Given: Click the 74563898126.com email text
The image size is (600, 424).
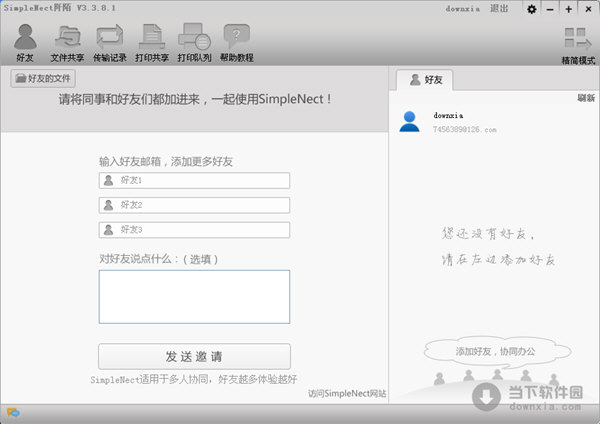Looking at the screenshot, I should point(465,130).
